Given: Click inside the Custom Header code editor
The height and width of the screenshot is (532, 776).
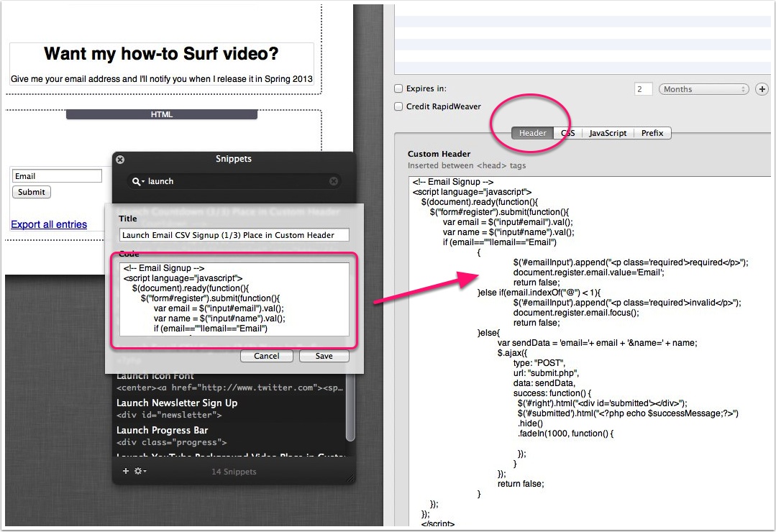Looking at the screenshot, I should click(x=589, y=352).
